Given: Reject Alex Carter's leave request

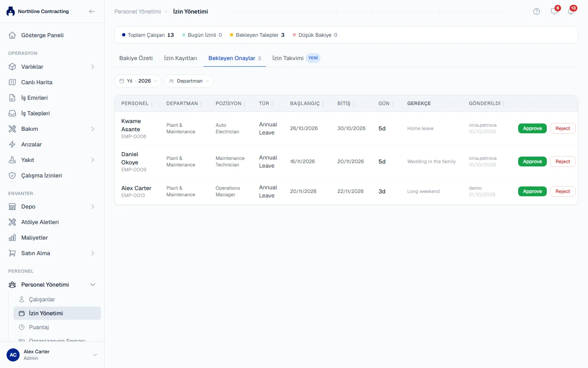Looking at the screenshot, I should [x=563, y=191].
